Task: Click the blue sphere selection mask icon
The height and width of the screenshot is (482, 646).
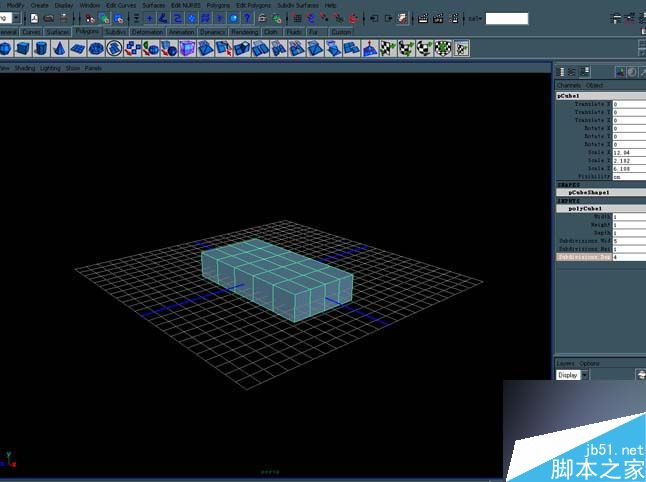Action: [234, 18]
